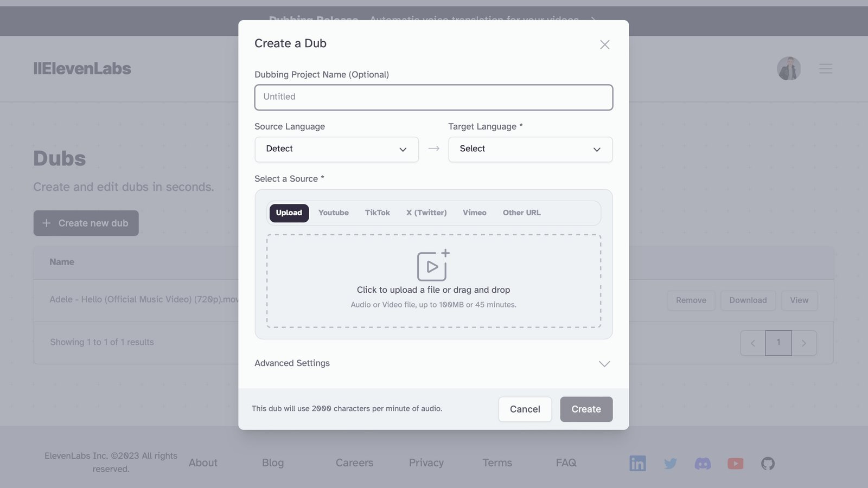This screenshot has width=868, height=488.
Task: Open the FAQ footer link
Action: click(x=566, y=463)
